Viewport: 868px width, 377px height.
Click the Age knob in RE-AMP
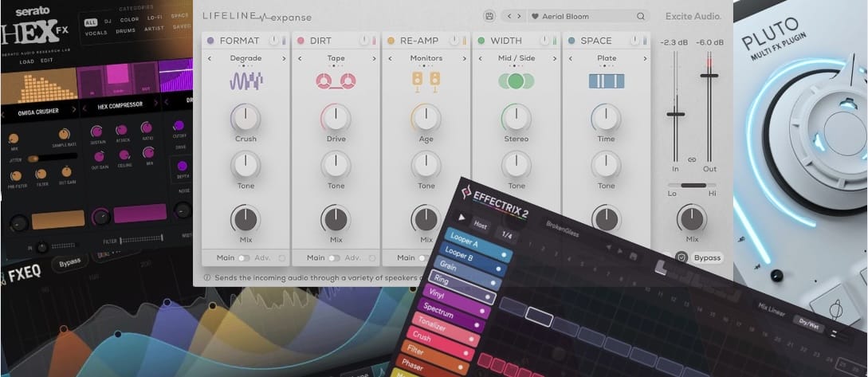coord(426,117)
